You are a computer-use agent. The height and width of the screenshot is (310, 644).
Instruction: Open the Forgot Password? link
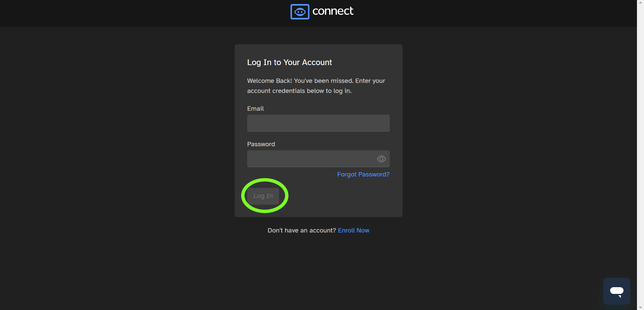pyautogui.click(x=363, y=174)
